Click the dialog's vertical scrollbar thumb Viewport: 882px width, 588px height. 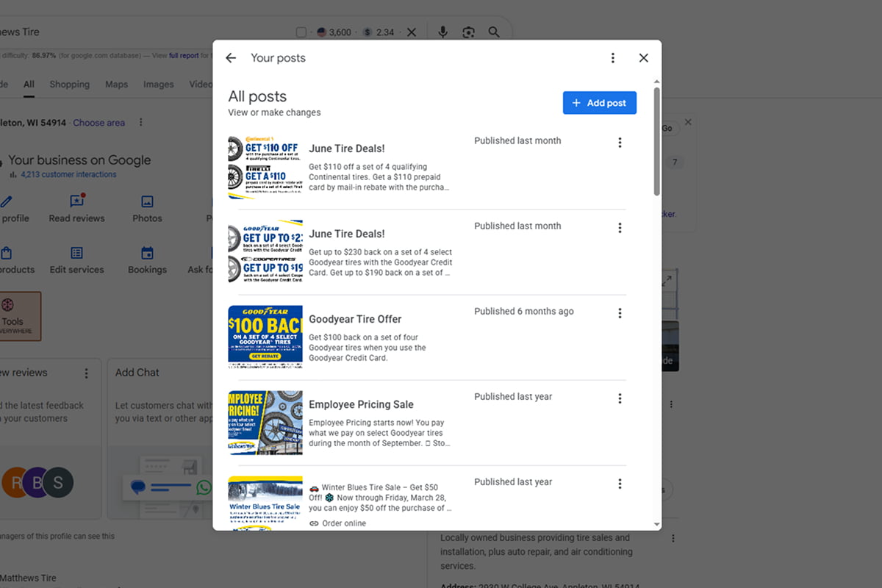tap(656, 141)
